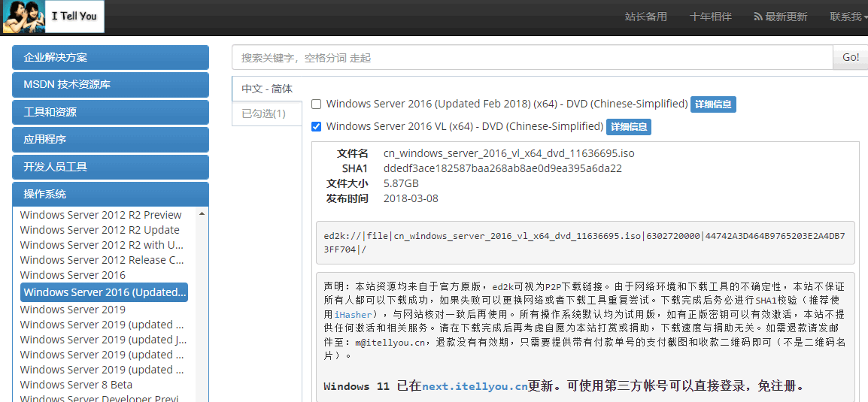Select Windows Server 2012 Release C... item
Image resolution: width=868 pixels, height=402 pixels.
(102, 260)
